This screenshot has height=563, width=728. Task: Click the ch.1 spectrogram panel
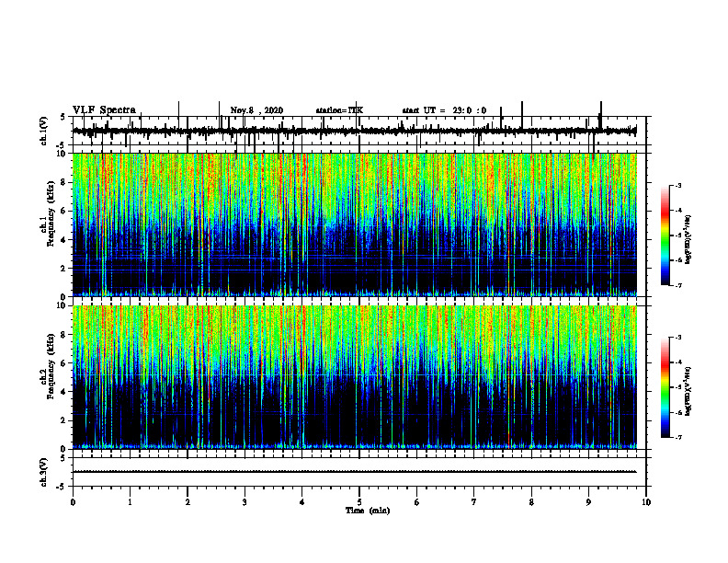pos(354,224)
